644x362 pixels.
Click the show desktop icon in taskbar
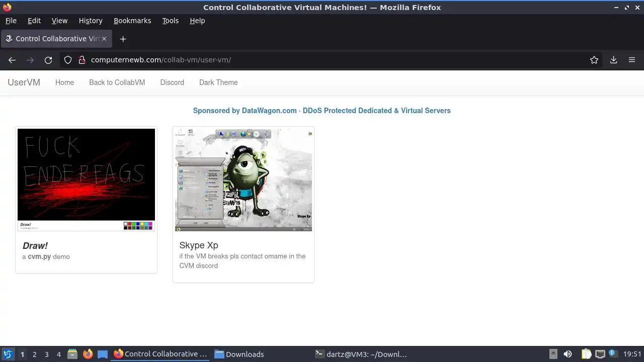click(x=103, y=354)
